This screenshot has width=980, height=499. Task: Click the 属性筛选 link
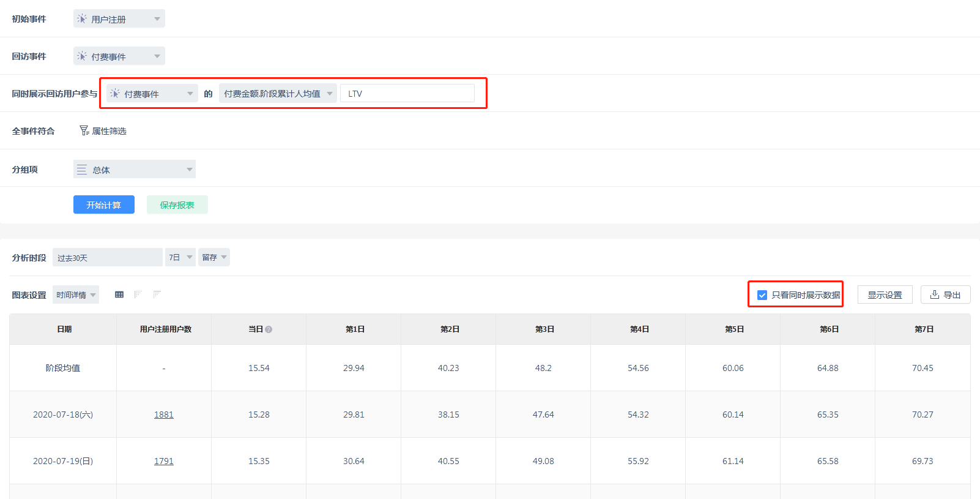(103, 130)
